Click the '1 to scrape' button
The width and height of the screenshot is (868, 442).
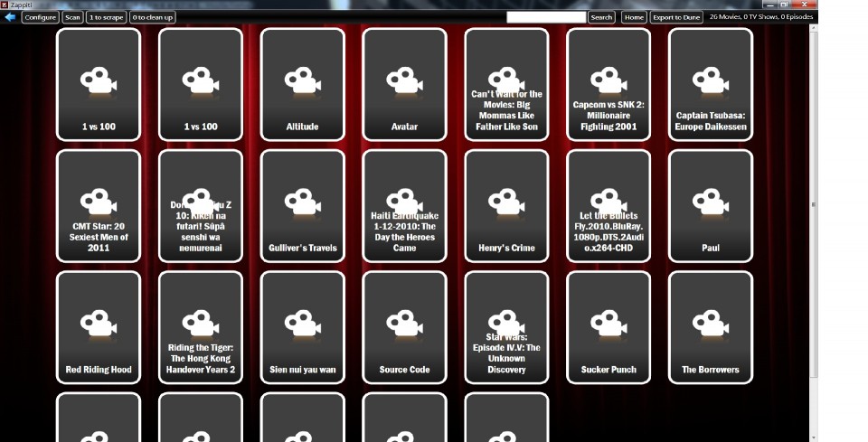(x=106, y=17)
